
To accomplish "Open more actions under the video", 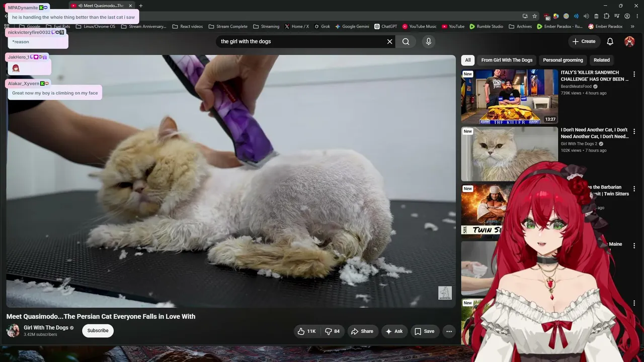I will pyautogui.click(x=449, y=331).
